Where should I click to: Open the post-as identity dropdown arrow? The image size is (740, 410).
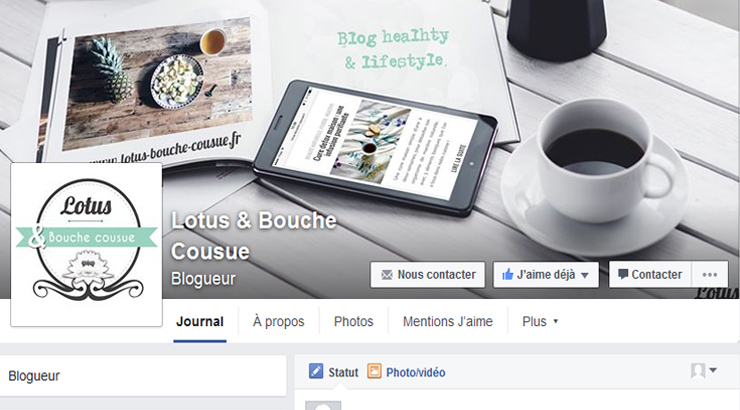point(713,370)
